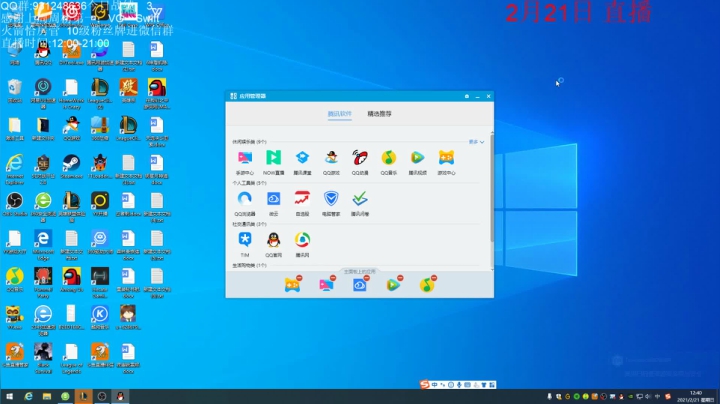
Task: Remove 微云 from the bottom tray via its minus badge
Action: click(366, 278)
